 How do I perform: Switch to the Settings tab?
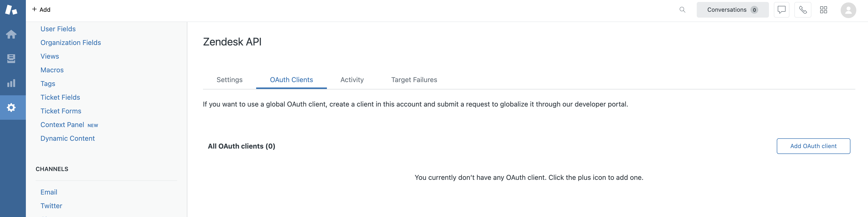click(230, 80)
